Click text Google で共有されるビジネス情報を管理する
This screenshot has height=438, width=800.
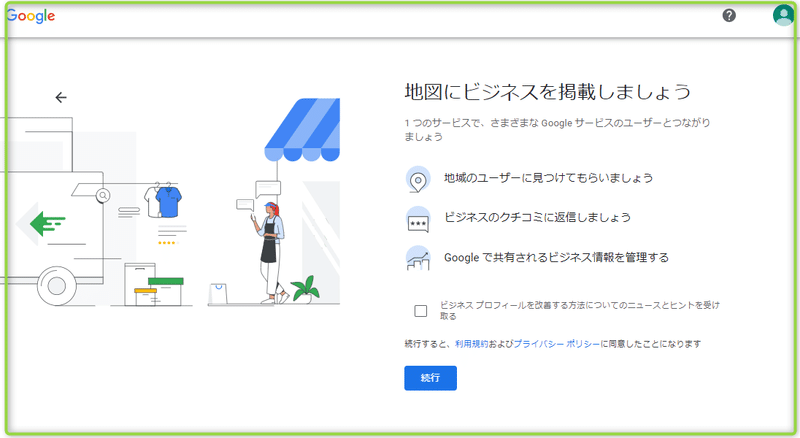556,257
